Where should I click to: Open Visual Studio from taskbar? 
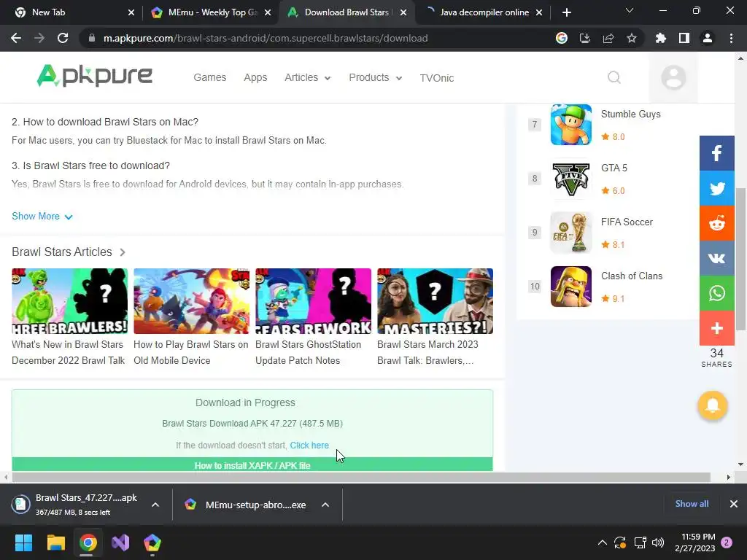120,542
